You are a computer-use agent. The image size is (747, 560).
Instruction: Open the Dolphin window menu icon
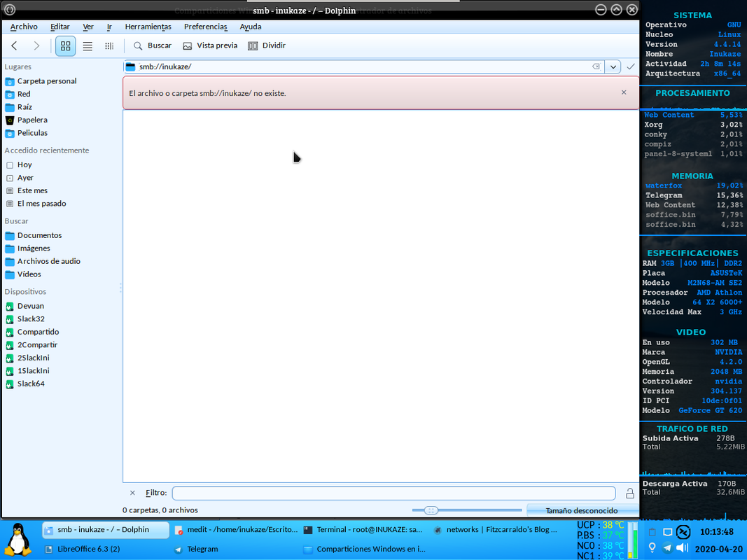coord(10,9)
